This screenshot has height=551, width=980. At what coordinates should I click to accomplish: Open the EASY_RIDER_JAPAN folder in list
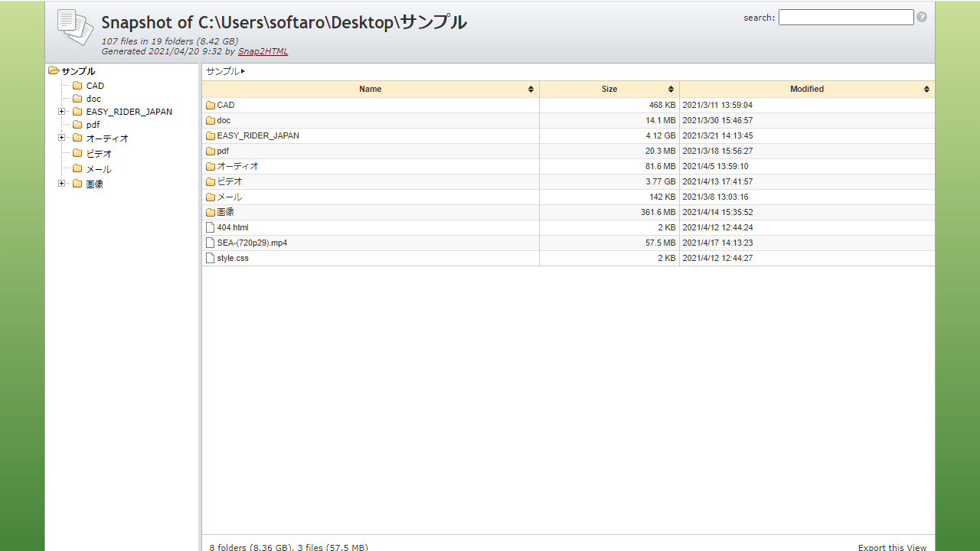[258, 135]
